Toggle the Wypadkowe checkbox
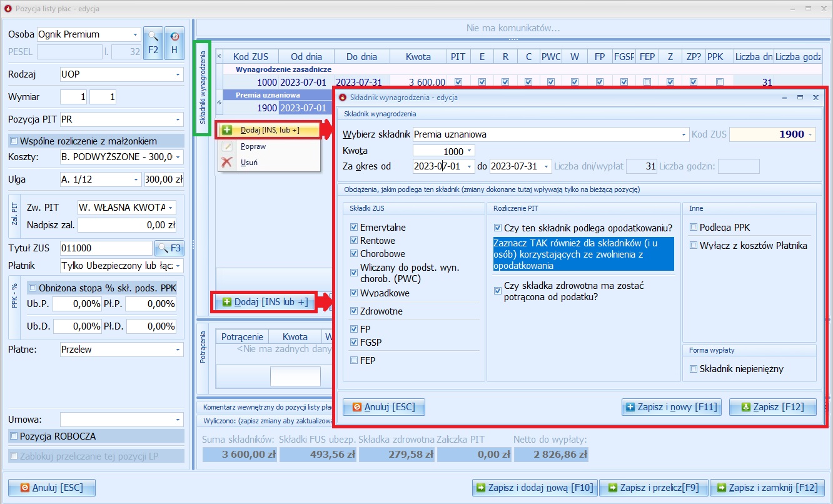The image size is (833, 504). pos(354,293)
